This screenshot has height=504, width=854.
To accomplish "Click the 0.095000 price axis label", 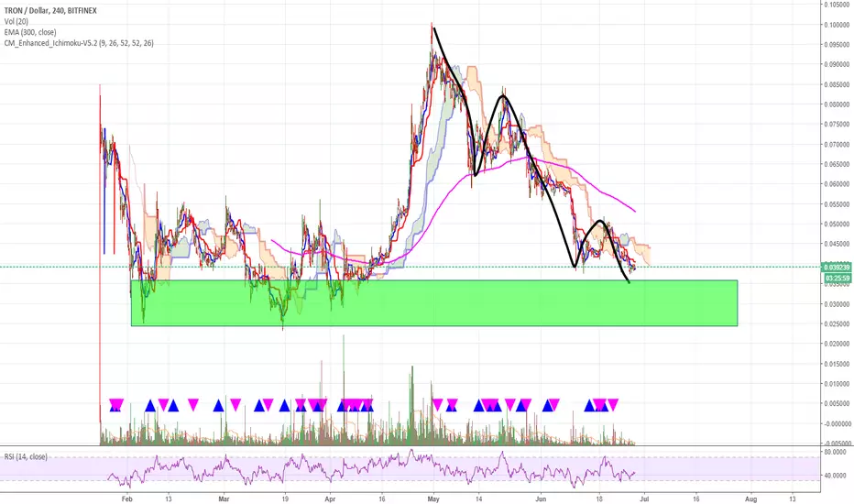I will 837,45.
